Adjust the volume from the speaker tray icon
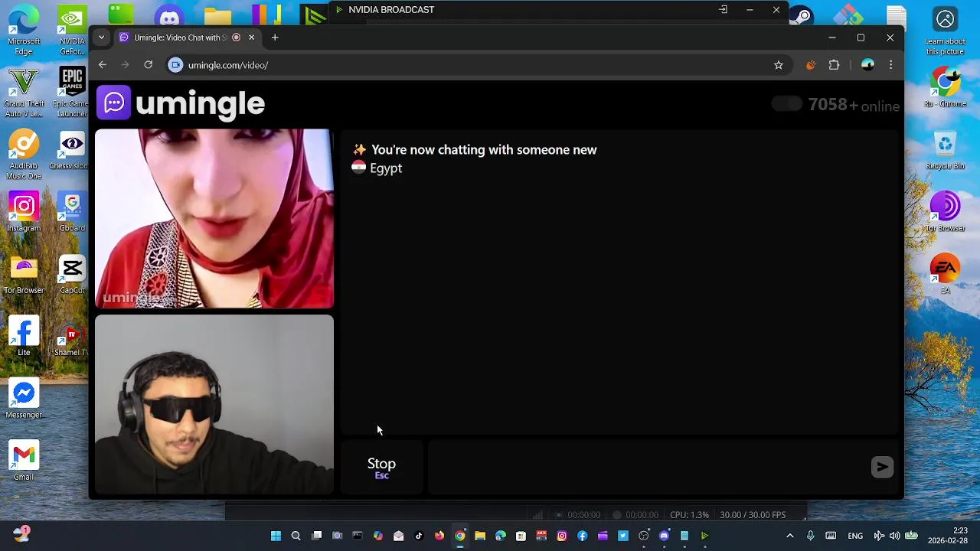The height and width of the screenshot is (551, 980). [894, 536]
